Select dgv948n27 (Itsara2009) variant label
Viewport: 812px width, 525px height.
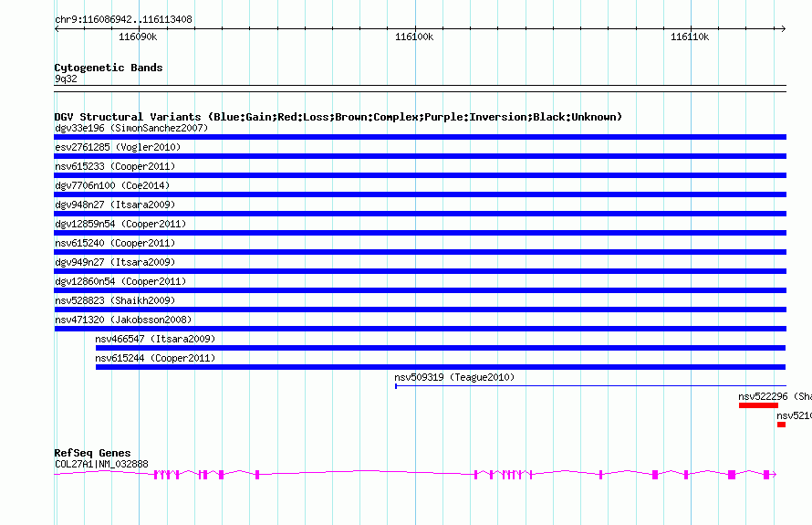(x=115, y=205)
